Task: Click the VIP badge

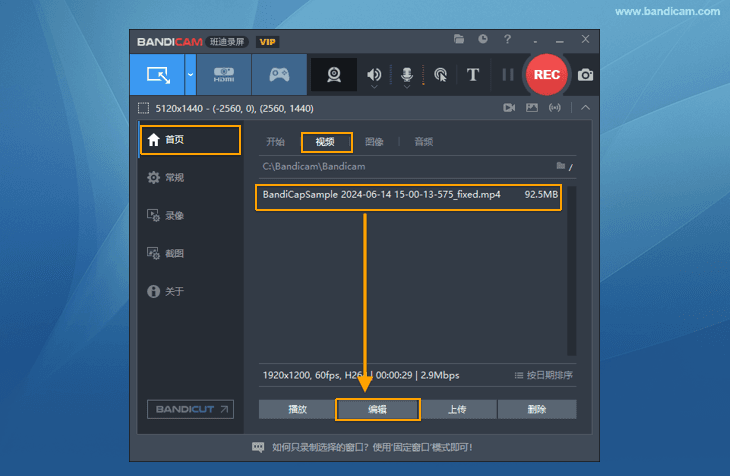Action: 267,42
